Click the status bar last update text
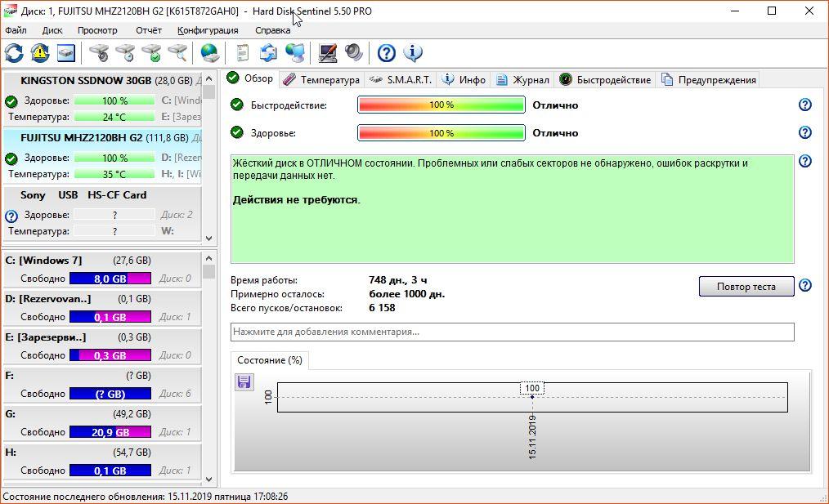 (146, 497)
